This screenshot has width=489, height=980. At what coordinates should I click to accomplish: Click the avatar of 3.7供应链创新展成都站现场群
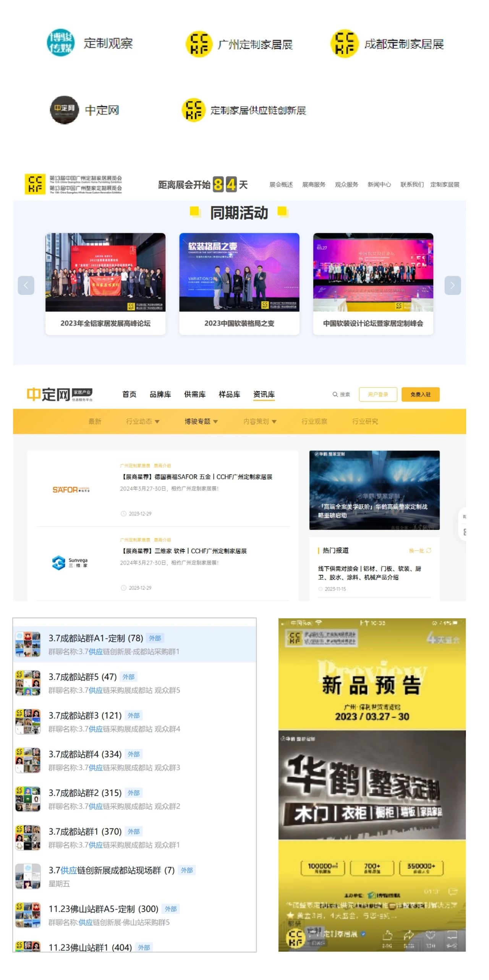click(x=28, y=876)
